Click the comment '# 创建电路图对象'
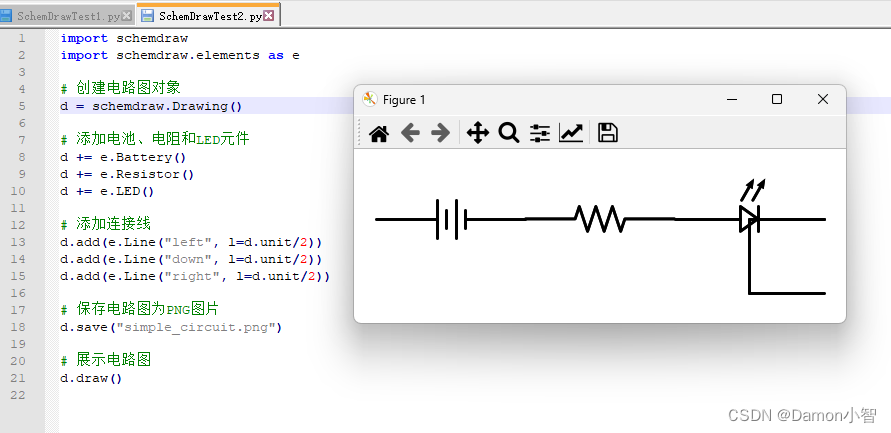Screen dimensions: 891x433 pyautogui.click(x=120, y=88)
